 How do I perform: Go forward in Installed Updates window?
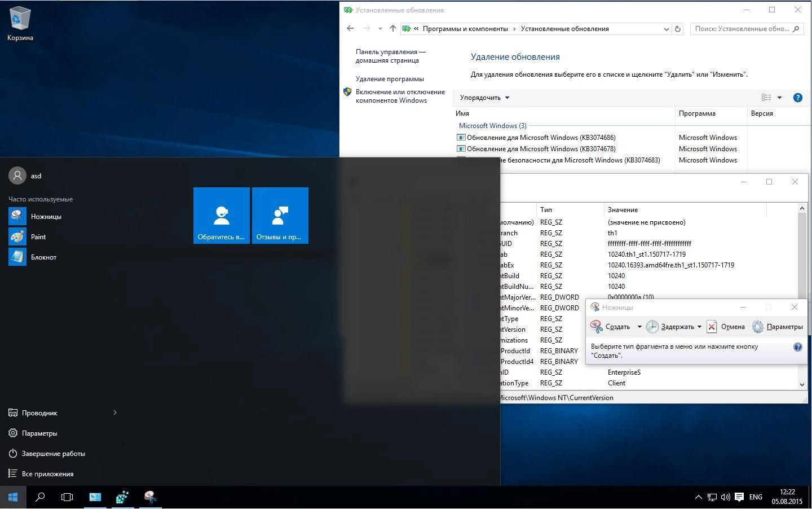(x=367, y=28)
